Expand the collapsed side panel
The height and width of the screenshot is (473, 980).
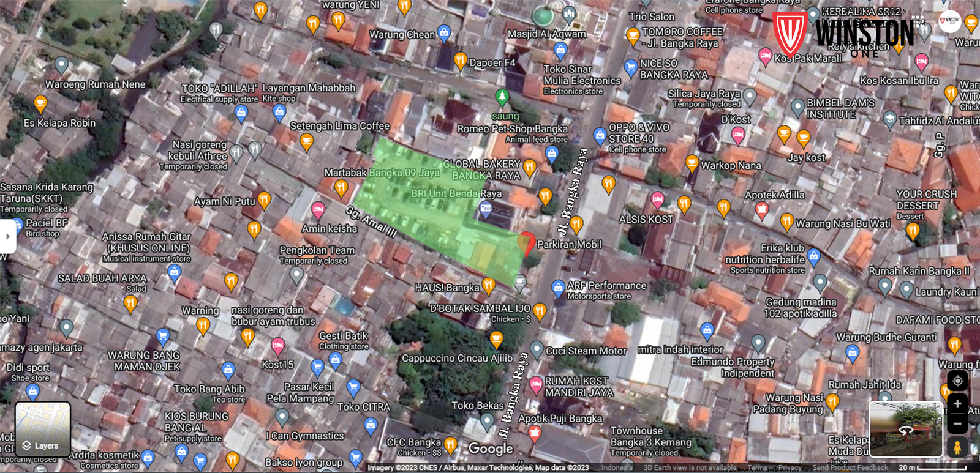click(x=7, y=236)
